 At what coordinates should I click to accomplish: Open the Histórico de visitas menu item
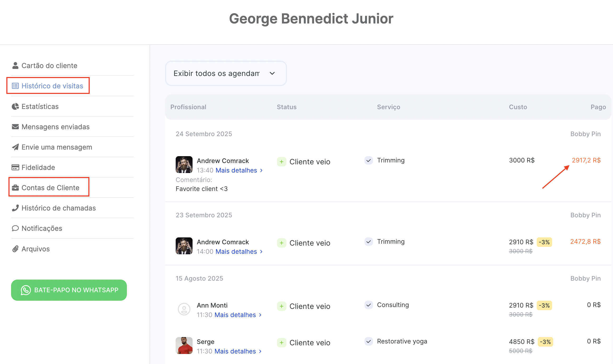[x=52, y=86]
